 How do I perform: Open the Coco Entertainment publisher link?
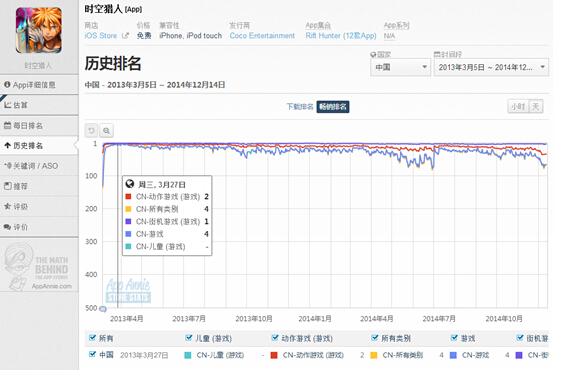(x=262, y=35)
